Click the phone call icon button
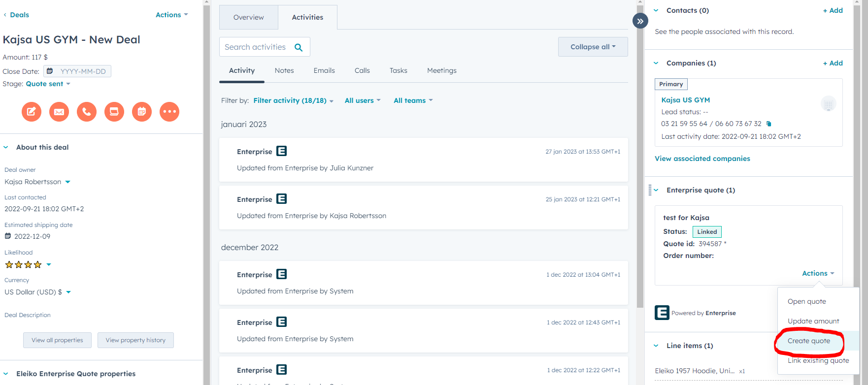The height and width of the screenshot is (385, 868). (x=87, y=112)
